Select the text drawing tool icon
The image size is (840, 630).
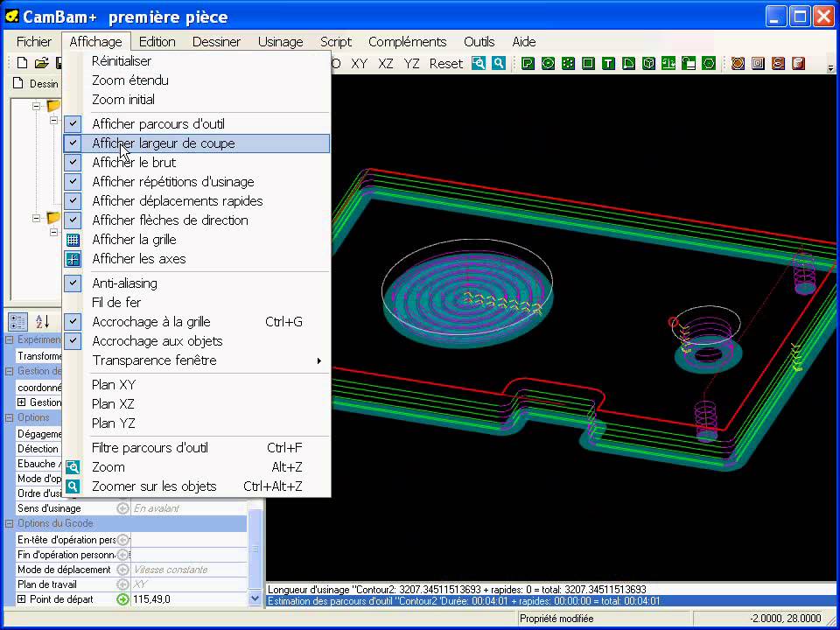[x=608, y=64]
